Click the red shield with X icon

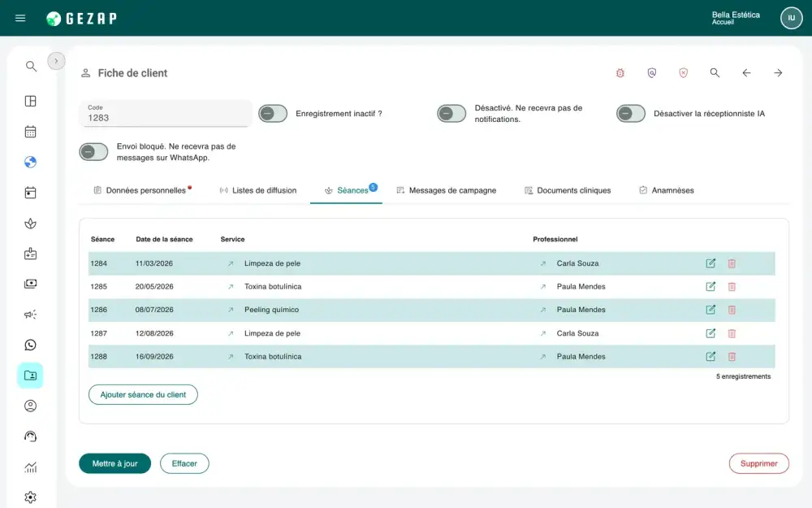(x=684, y=73)
